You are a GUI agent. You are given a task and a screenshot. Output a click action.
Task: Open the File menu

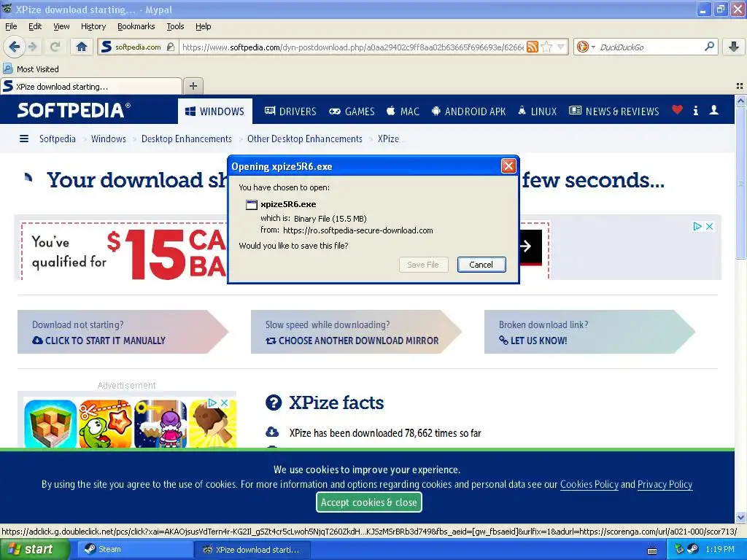11,26
